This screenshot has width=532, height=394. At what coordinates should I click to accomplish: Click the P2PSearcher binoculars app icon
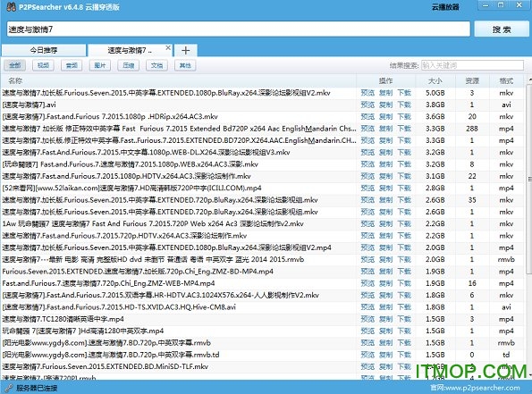(12, 6)
